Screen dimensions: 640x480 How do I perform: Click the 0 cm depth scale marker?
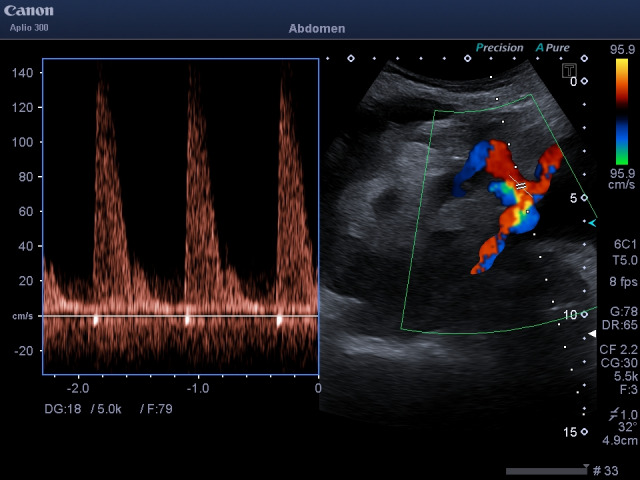click(x=573, y=82)
